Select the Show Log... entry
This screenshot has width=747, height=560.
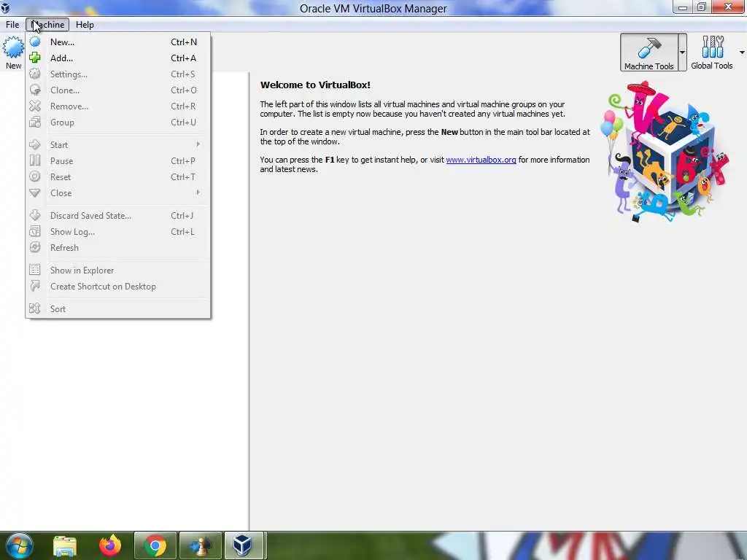coord(117,231)
